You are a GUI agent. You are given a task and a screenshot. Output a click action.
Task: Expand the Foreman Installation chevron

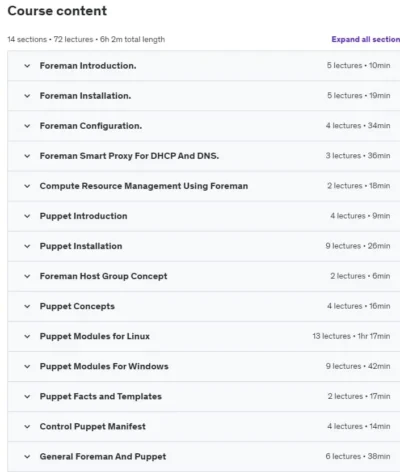[27, 96]
